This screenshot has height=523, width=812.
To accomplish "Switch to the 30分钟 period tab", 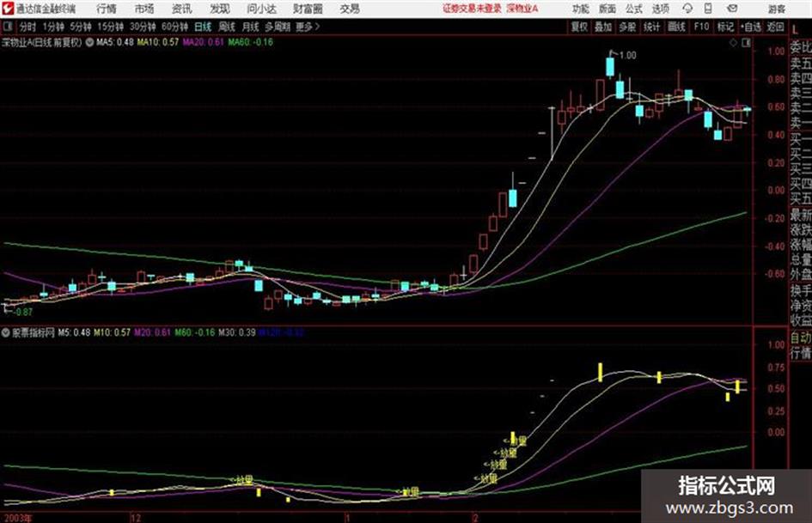I will pyautogui.click(x=143, y=27).
